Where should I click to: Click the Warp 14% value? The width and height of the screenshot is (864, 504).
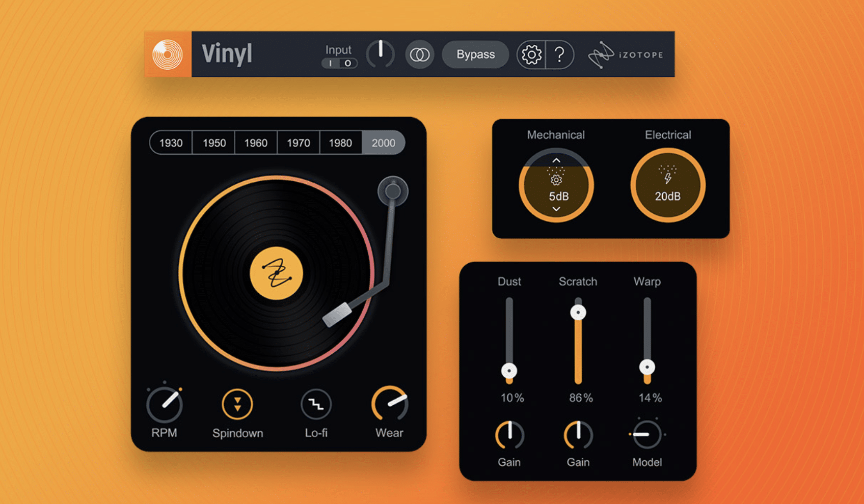tap(651, 398)
